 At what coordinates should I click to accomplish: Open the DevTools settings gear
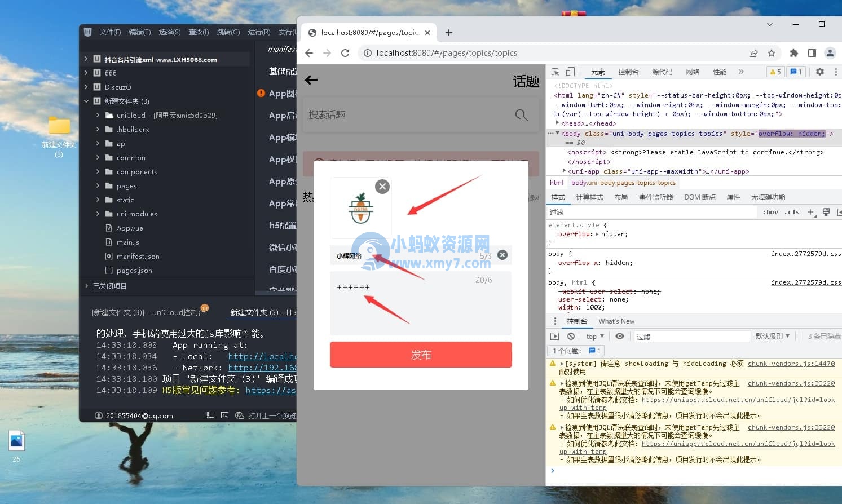(819, 72)
